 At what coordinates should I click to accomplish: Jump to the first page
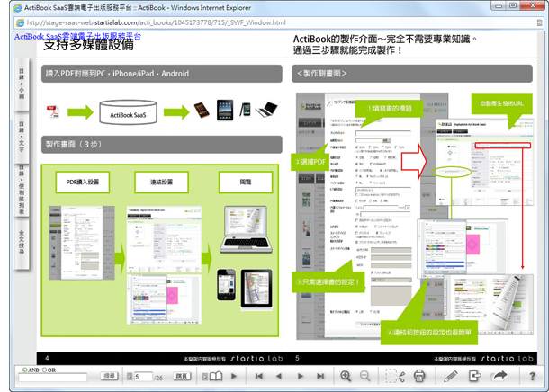[x=259, y=376]
